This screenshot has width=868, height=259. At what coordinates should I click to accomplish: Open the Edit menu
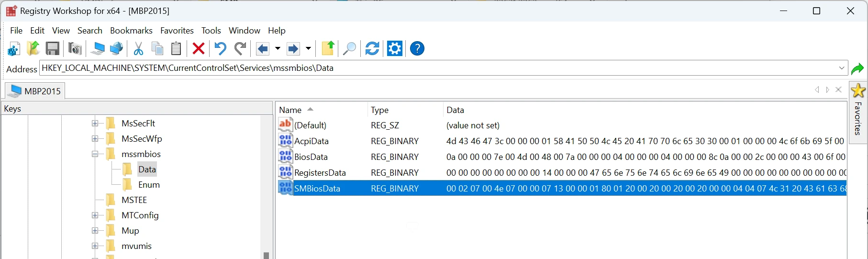pos(37,30)
